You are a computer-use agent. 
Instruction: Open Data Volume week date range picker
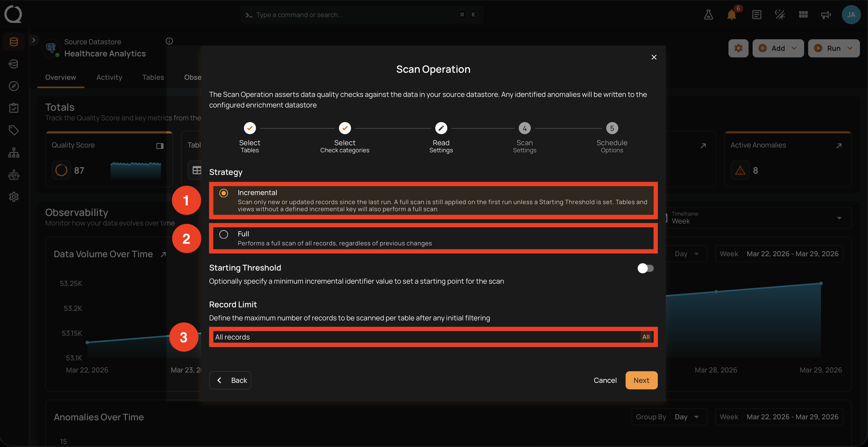779,254
